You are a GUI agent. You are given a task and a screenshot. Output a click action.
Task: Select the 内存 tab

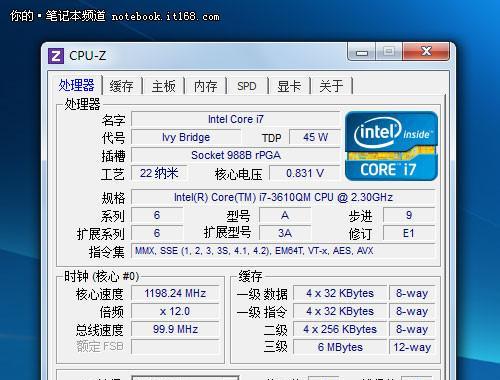click(206, 86)
